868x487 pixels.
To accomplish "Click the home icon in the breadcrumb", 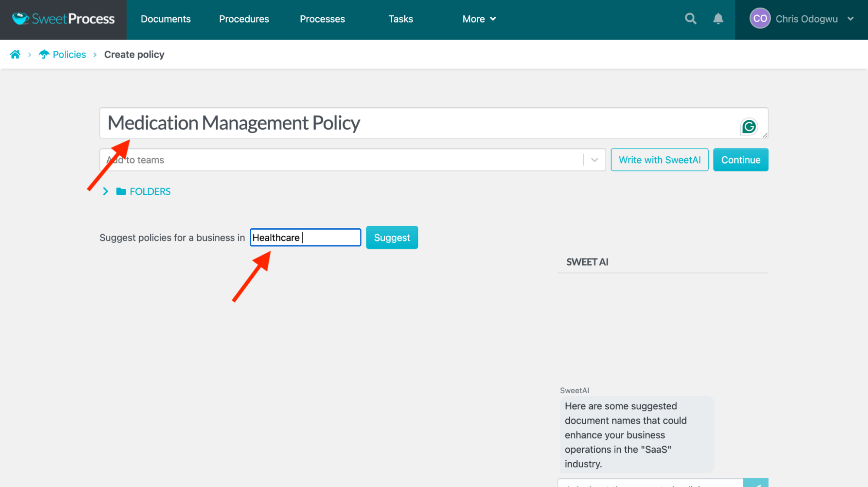I will (x=15, y=54).
